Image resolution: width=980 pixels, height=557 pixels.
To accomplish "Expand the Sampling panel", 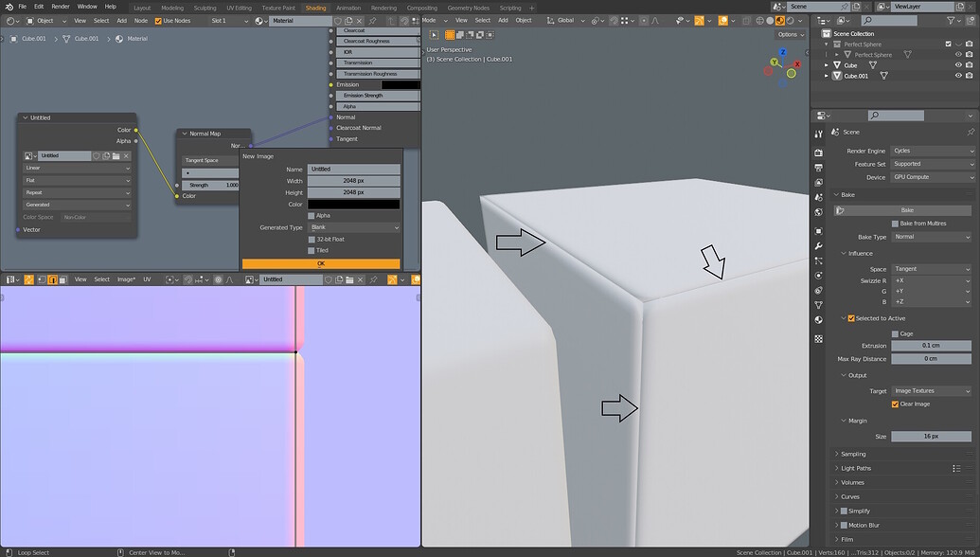I will click(853, 454).
